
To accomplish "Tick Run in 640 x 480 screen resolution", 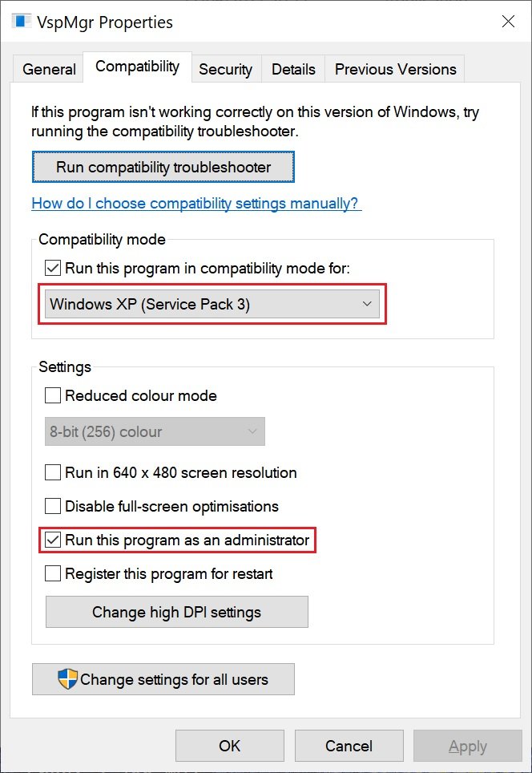I will pos(53,472).
